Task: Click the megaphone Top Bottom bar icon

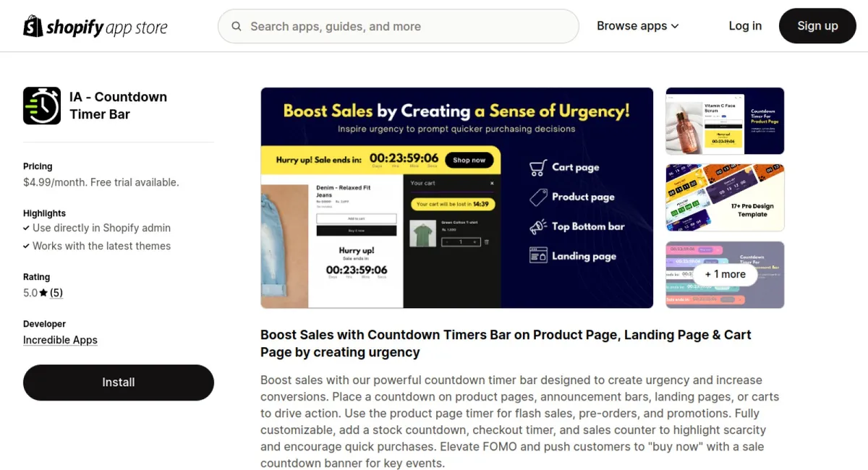Action: point(537,226)
